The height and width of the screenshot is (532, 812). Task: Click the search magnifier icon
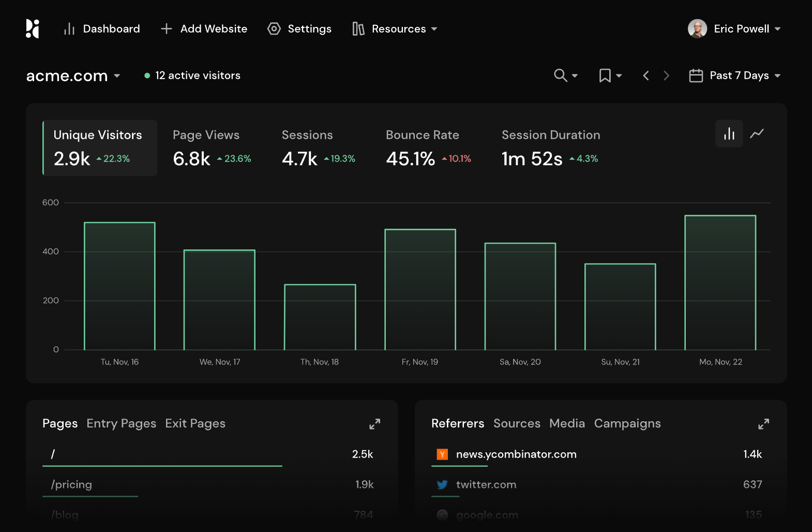point(560,76)
